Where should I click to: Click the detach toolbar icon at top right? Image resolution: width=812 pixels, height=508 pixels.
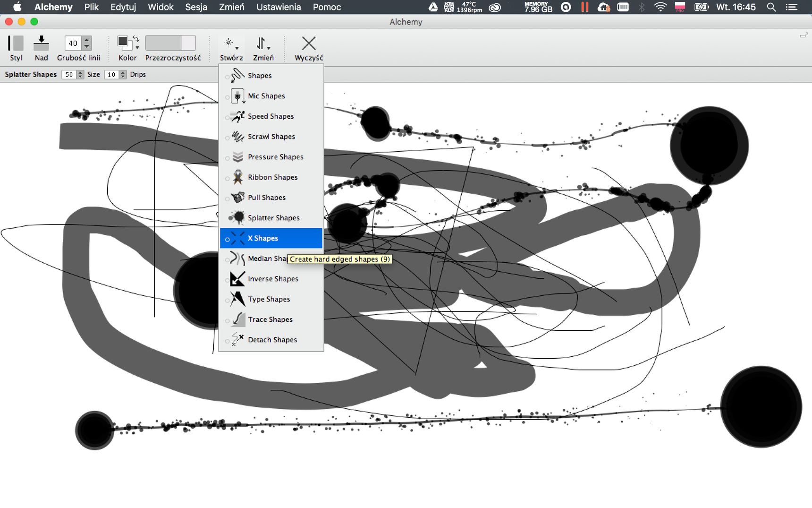804,35
